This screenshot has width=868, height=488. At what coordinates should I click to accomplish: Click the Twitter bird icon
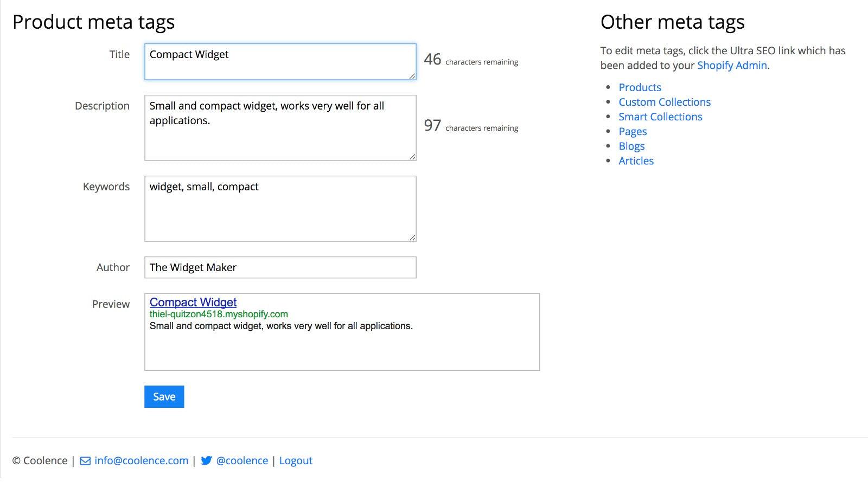click(x=206, y=461)
